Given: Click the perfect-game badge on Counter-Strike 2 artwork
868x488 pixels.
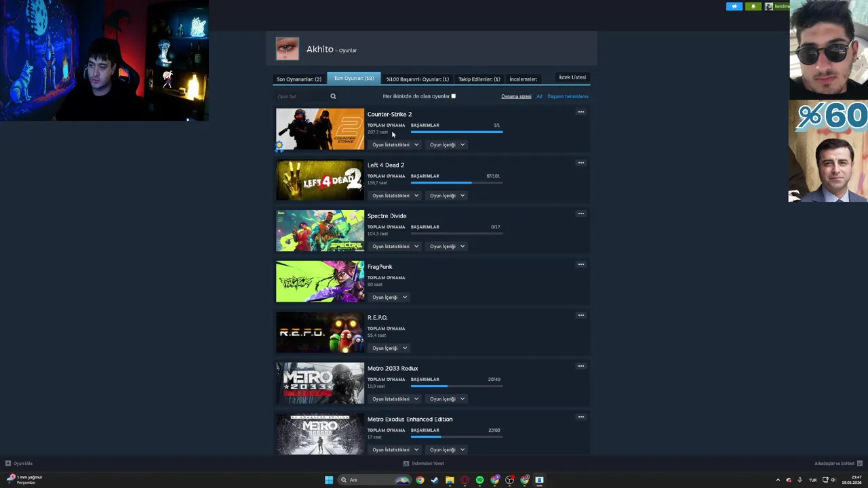Looking at the screenshot, I should pyautogui.click(x=279, y=146).
